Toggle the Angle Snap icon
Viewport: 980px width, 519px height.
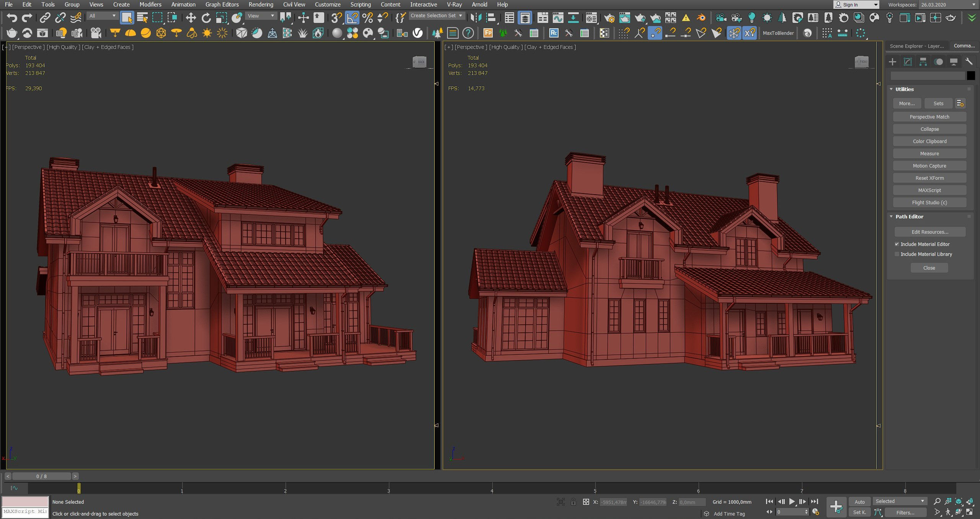tap(352, 18)
